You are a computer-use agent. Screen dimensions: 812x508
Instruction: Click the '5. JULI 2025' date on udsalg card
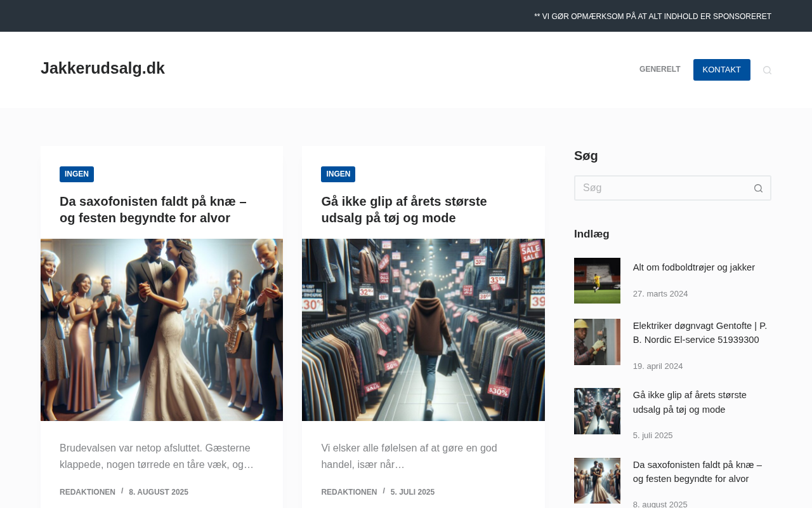(412, 492)
